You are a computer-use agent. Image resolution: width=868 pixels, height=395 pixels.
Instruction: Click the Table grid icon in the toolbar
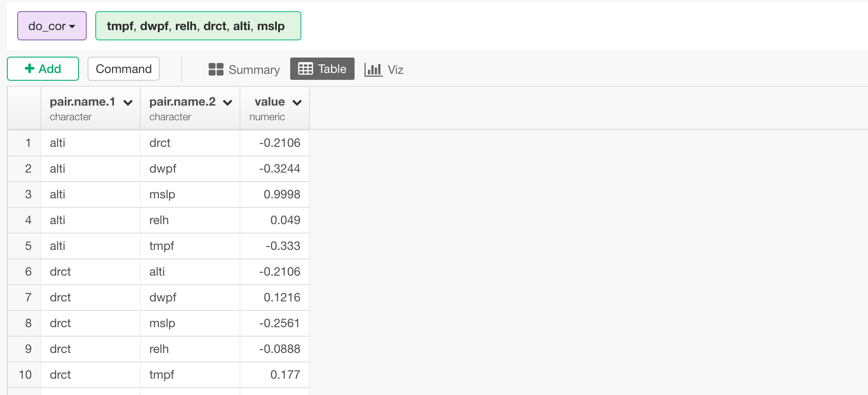click(306, 69)
